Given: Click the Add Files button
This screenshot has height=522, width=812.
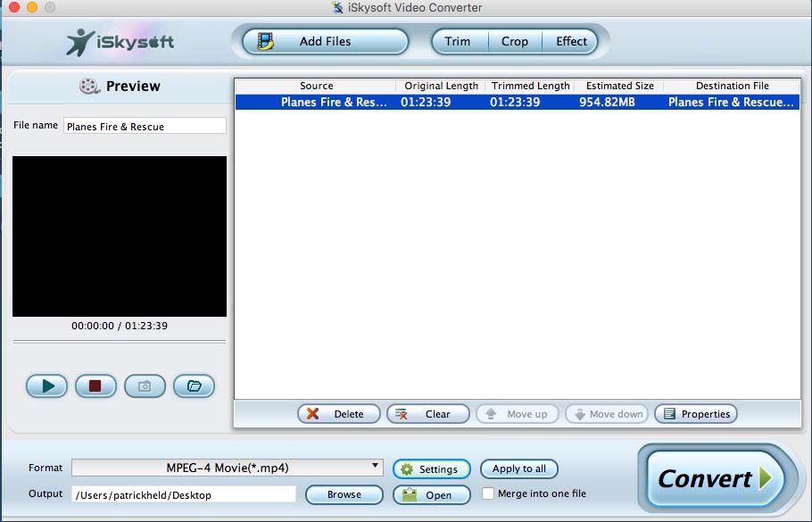Looking at the screenshot, I should pos(325,41).
